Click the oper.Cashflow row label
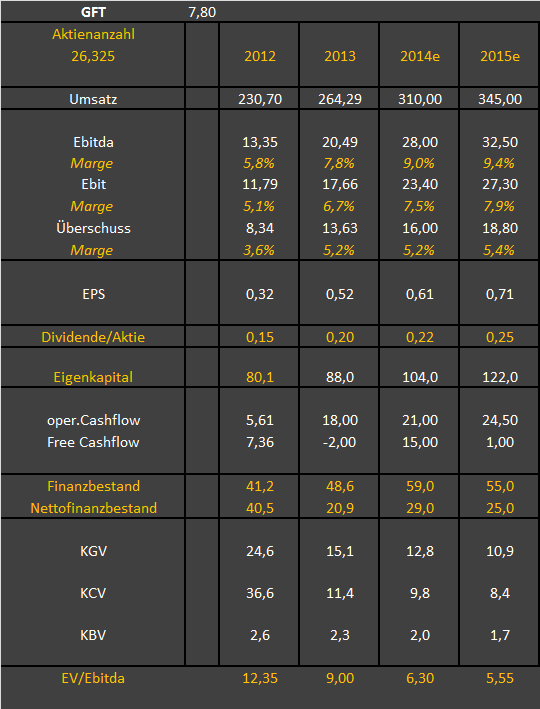 (x=94, y=420)
